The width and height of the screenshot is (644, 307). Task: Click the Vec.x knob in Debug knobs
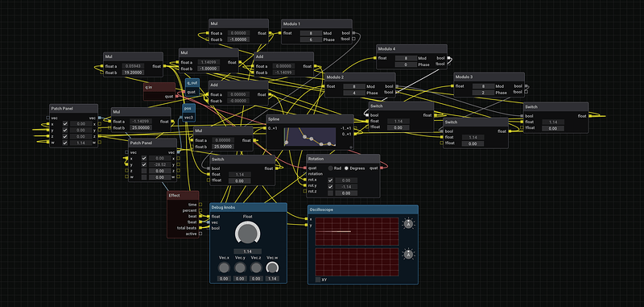tap(224, 268)
